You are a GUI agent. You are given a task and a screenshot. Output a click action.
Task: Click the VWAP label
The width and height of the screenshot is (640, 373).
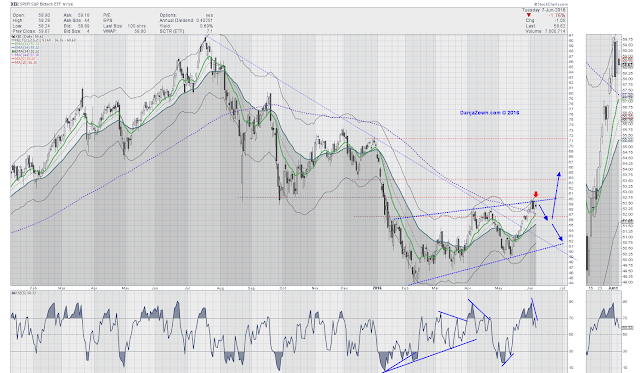coord(110,31)
